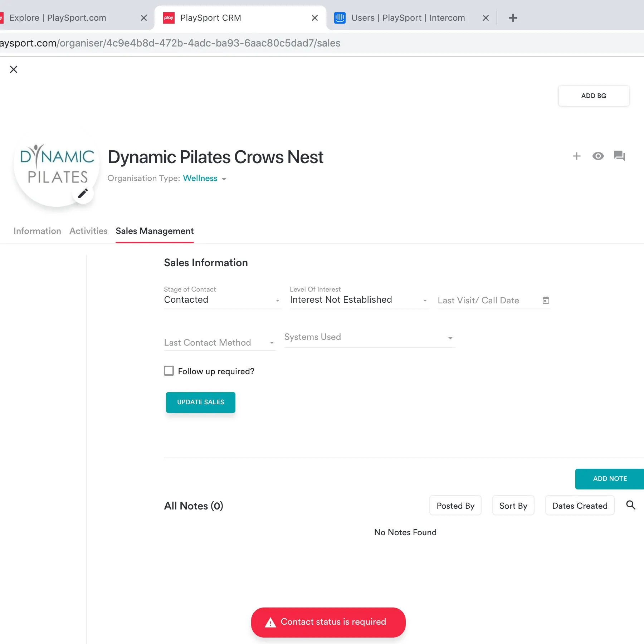Image resolution: width=644 pixels, height=644 pixels.
Task: Open a new browser tab
Action: pos(513,18)
